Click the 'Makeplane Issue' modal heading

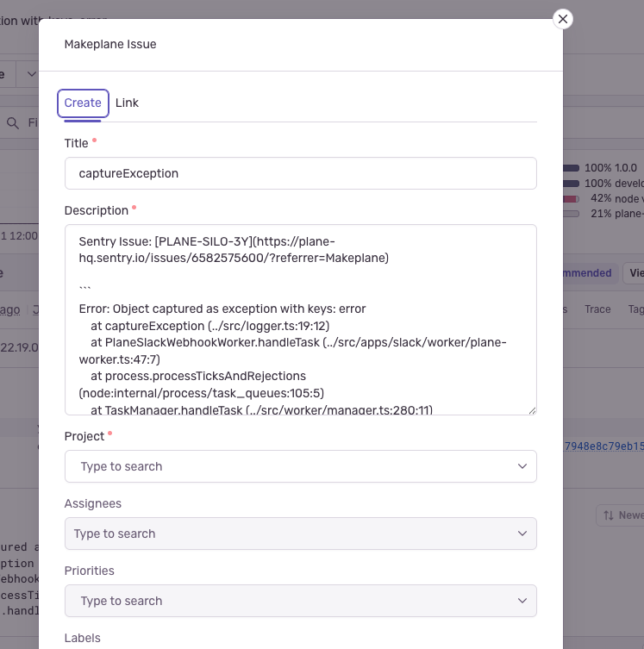point(110,44)
